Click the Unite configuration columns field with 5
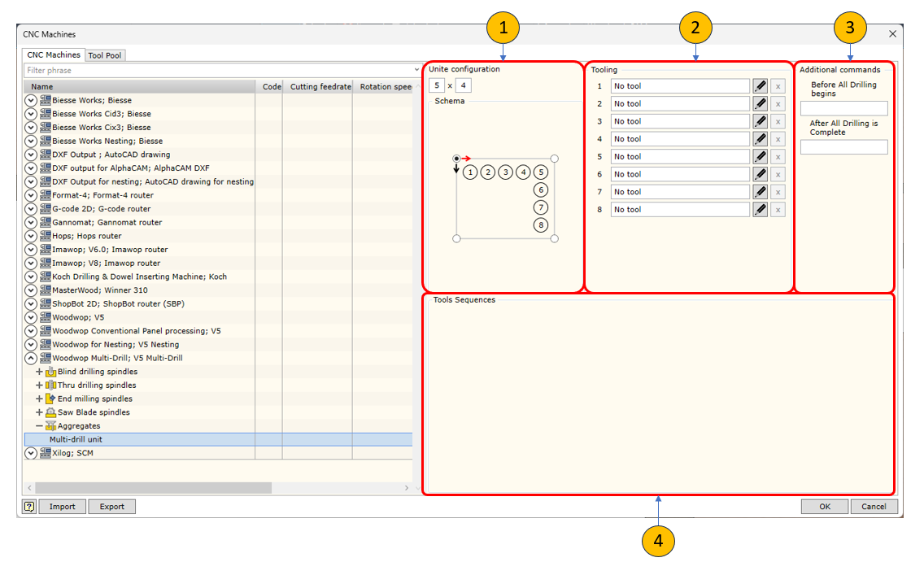 coord(437,85)
